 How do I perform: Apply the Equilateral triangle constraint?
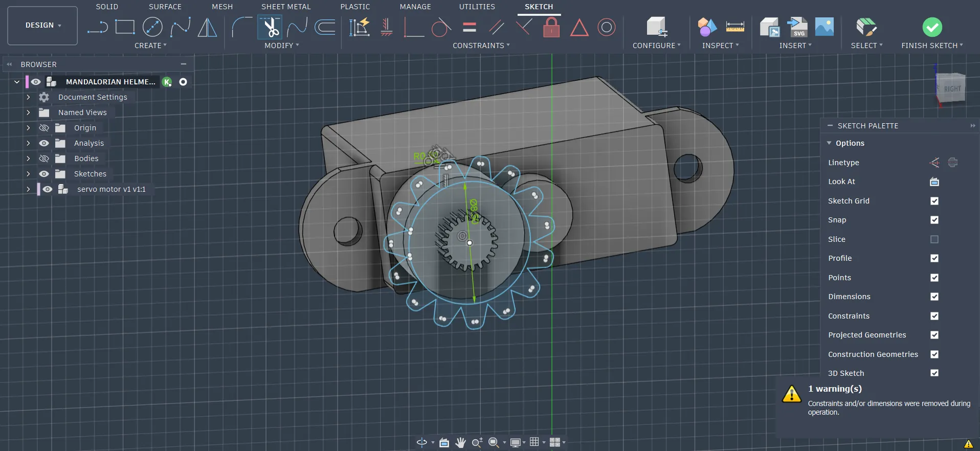[579, 27]
